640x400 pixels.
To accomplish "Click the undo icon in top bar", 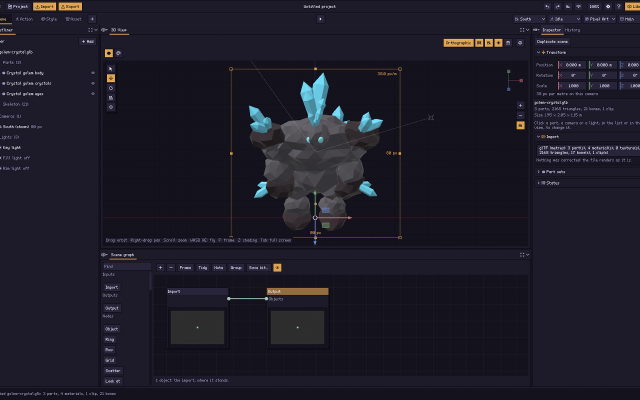I will tap(547, 7).
